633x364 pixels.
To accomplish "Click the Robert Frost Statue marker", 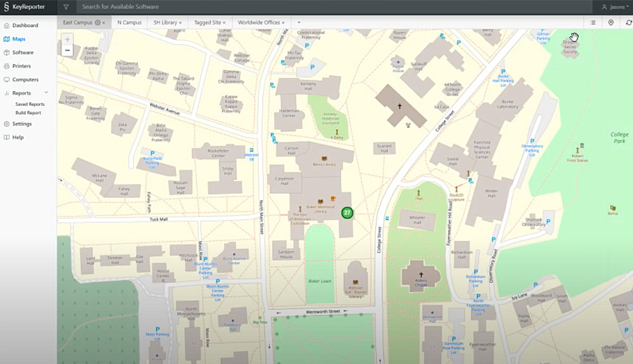I will pos(577,150).
